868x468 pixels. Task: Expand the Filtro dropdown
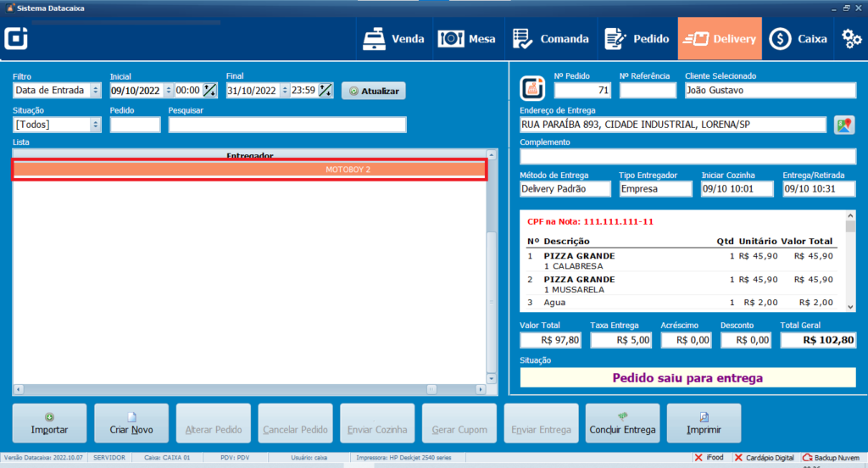coord(95,90)
